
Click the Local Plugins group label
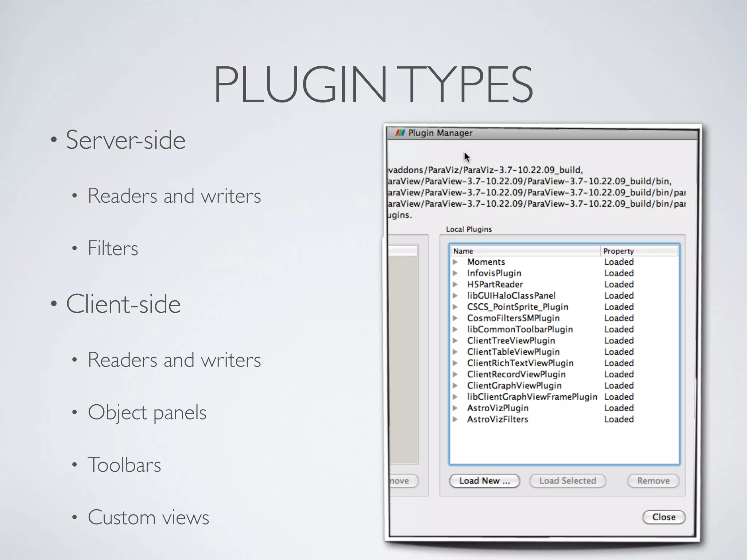coord(469,229)
